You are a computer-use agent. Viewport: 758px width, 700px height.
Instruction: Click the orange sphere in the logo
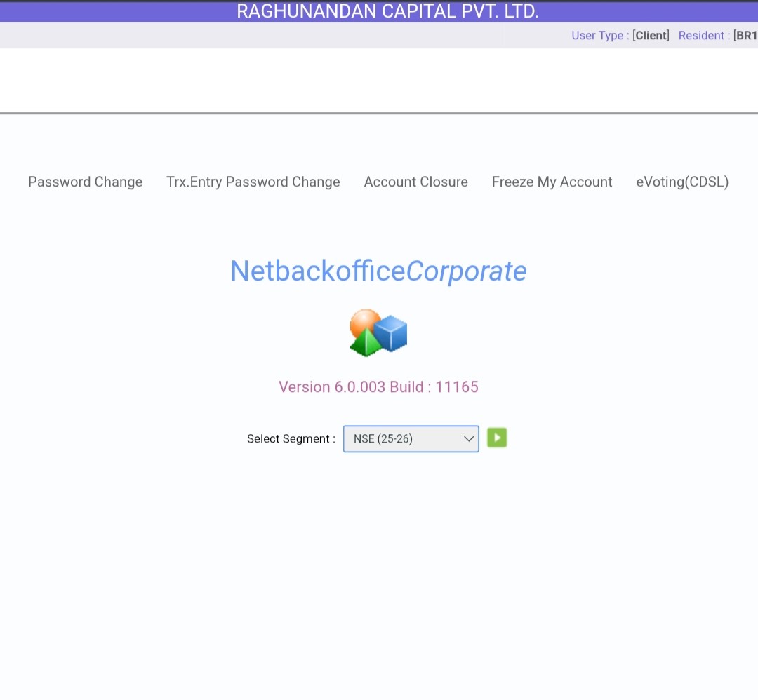pyautogui.click(x=364, y=322)
